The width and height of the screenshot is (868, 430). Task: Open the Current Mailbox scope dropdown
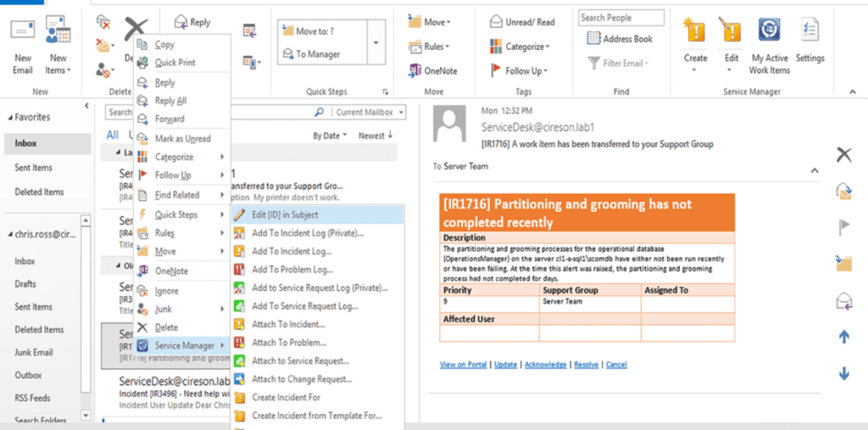tap(370, 113)
